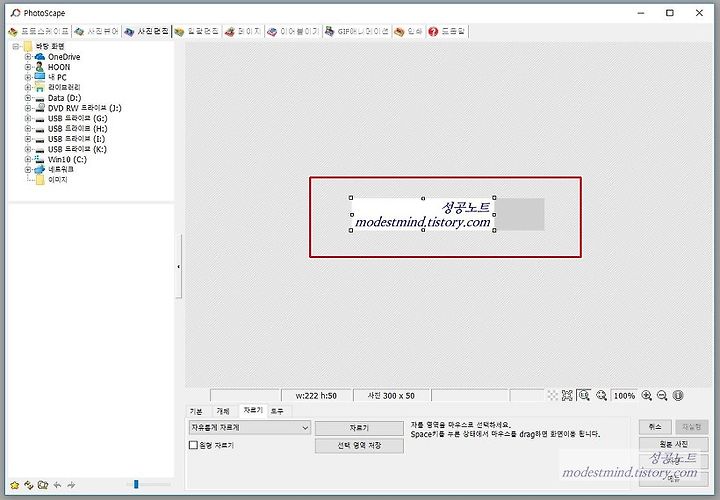
Task: Switch to the 사진뷰어 tab
Action: [97, 31]
